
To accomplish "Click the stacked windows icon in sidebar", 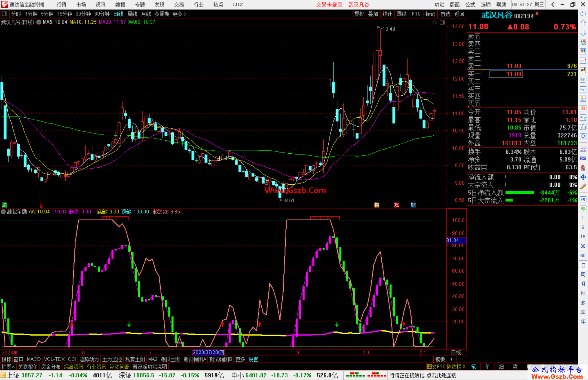I will point(583,80).
